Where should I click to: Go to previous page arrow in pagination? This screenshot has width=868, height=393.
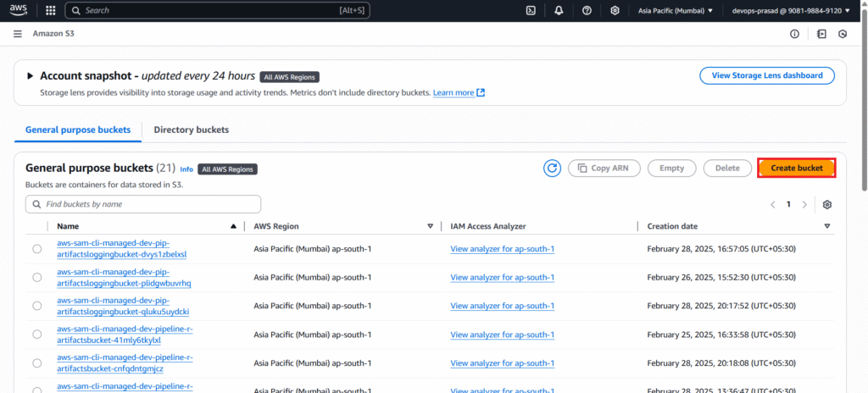[773, 204]
